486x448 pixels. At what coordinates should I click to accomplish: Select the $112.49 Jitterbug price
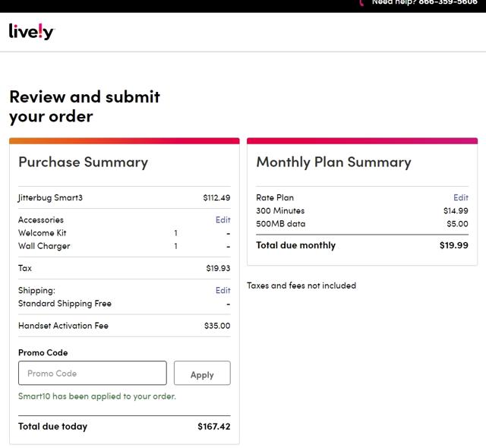point(216,197)
